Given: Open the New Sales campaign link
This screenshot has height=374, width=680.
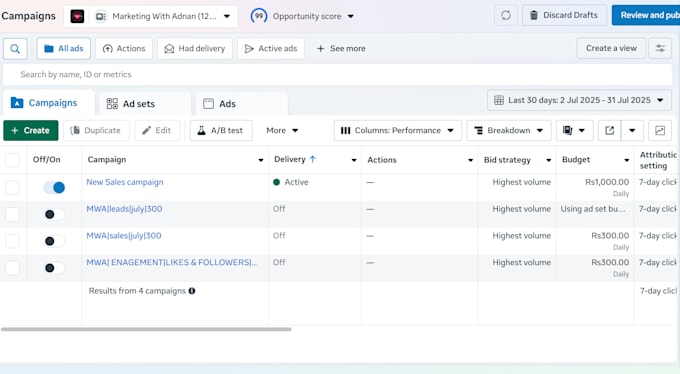Looking at the screenshot, I should (125, 182).
